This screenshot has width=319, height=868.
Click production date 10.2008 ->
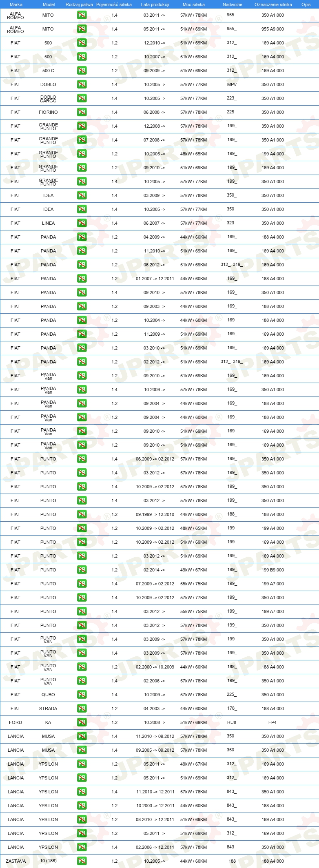[x=154, y=722]
